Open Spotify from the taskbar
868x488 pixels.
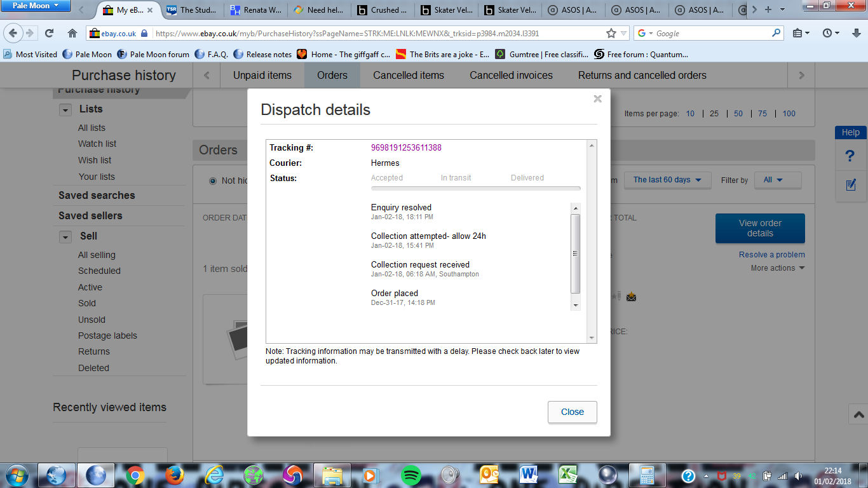point(411,475)
